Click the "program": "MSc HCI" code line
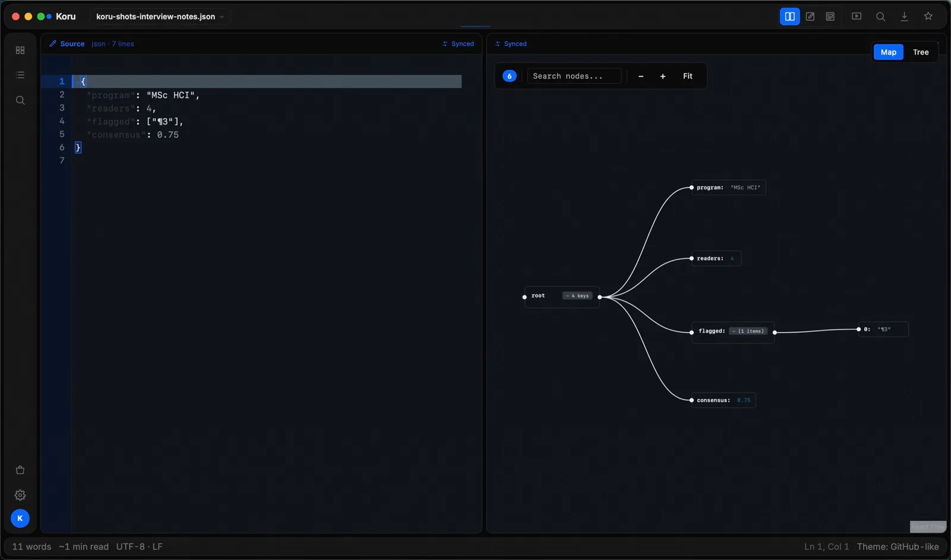951x560 pixels. [143, 95]
